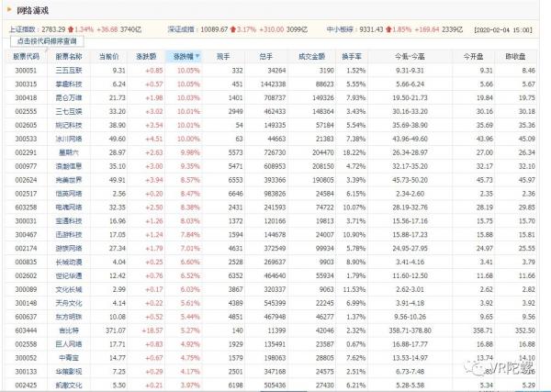Sort by the 现手 column header
551x392 pixels.
[223, 57]
